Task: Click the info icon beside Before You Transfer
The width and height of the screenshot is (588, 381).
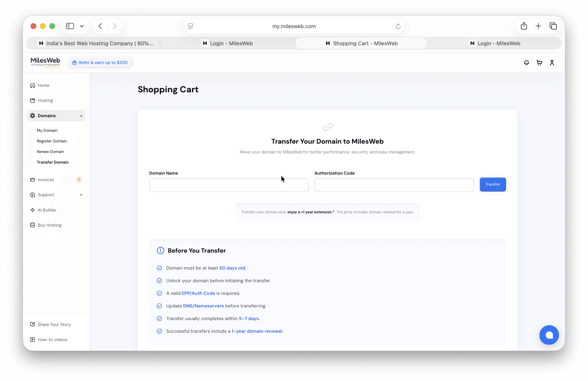Action: tap(160, 251)
